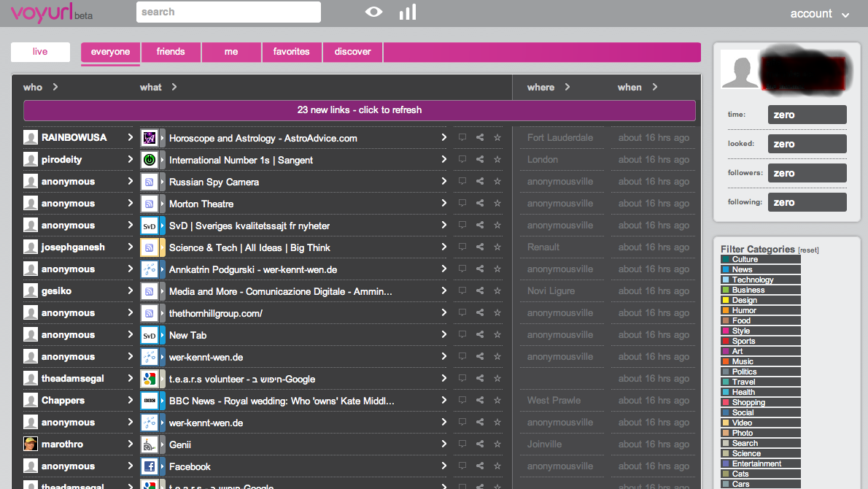This screenshot has height=489, width=868.
Task: Star the Horoscope and Astrology link
Action: click(497, 137)
